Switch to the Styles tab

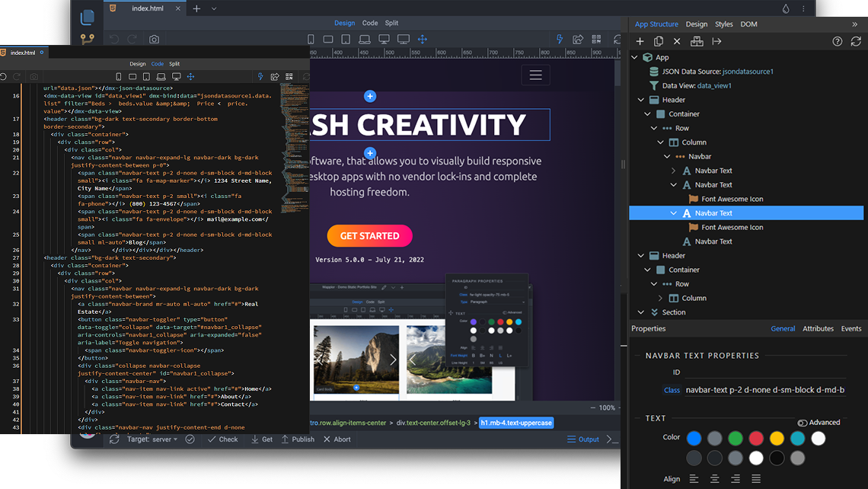[x=723, y=24]
